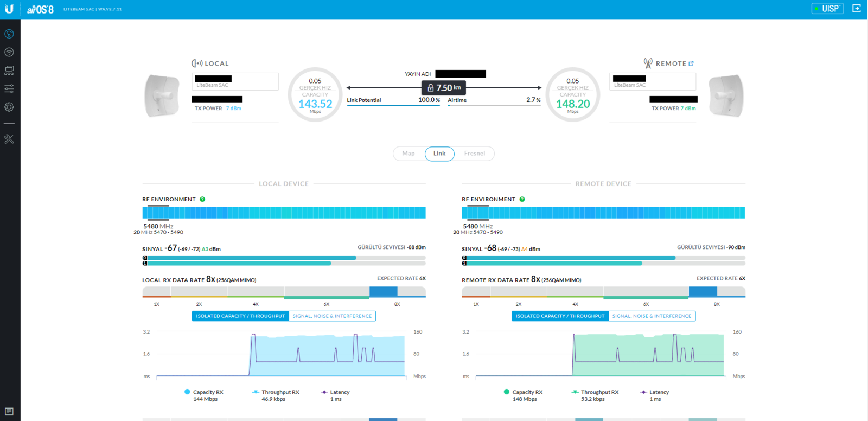Click the airOS 8 logo
Screen dimensions: 868x421
click(x=41, y=9)
